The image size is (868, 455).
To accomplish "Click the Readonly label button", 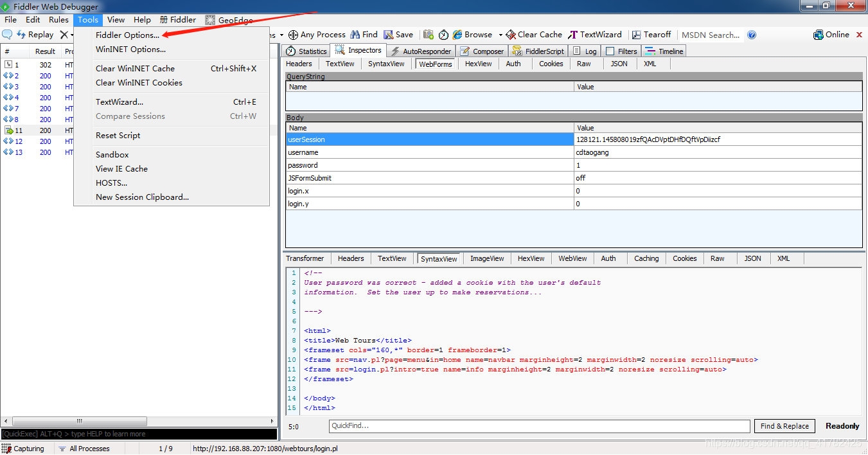I will pyautogui.click(x=842, y=426).
